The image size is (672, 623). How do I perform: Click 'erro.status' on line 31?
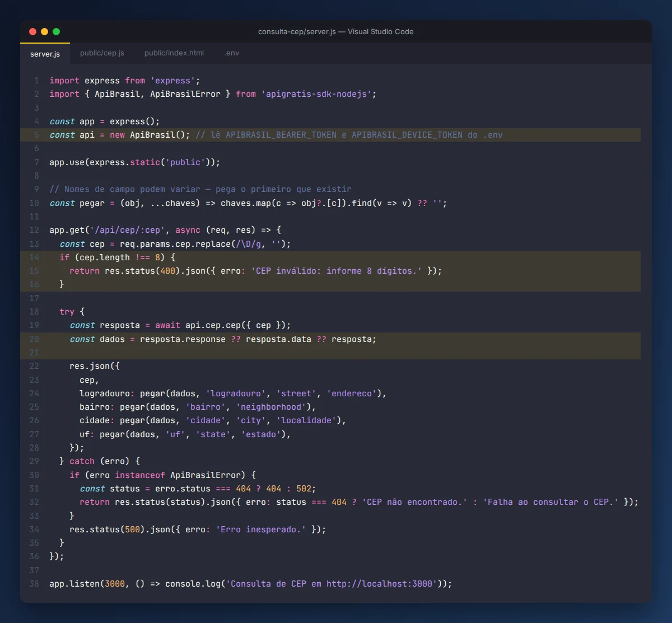(x=183, y=489)
